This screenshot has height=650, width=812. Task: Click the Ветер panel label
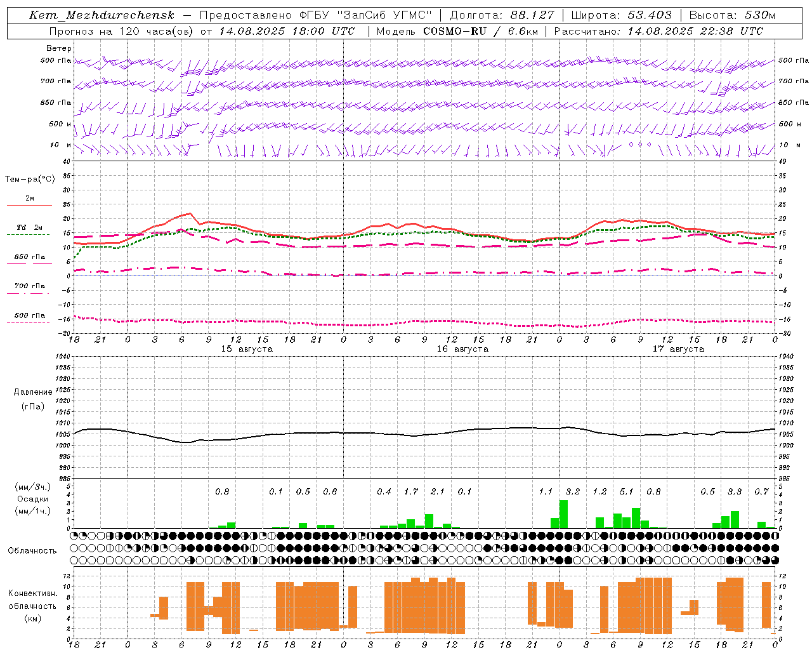59,48
